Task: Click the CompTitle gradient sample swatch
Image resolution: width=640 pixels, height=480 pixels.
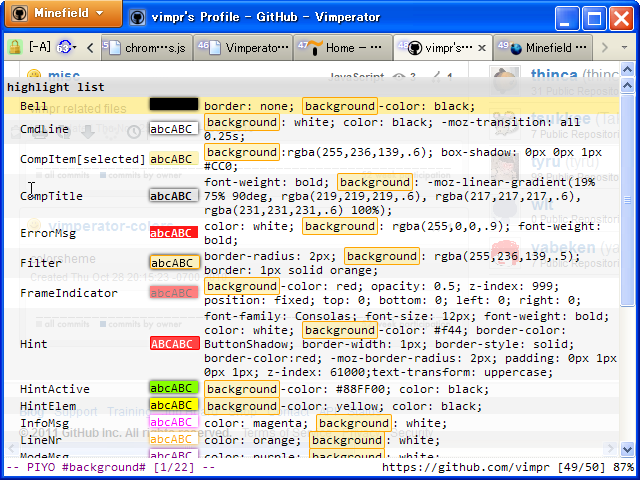Action: coord(174,196)
